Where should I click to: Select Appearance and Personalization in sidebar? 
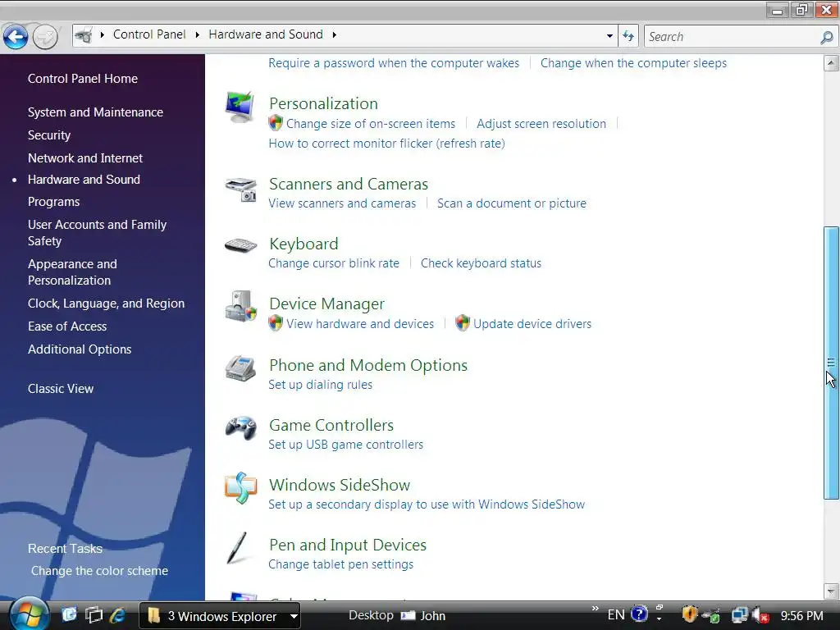point(72,272)
